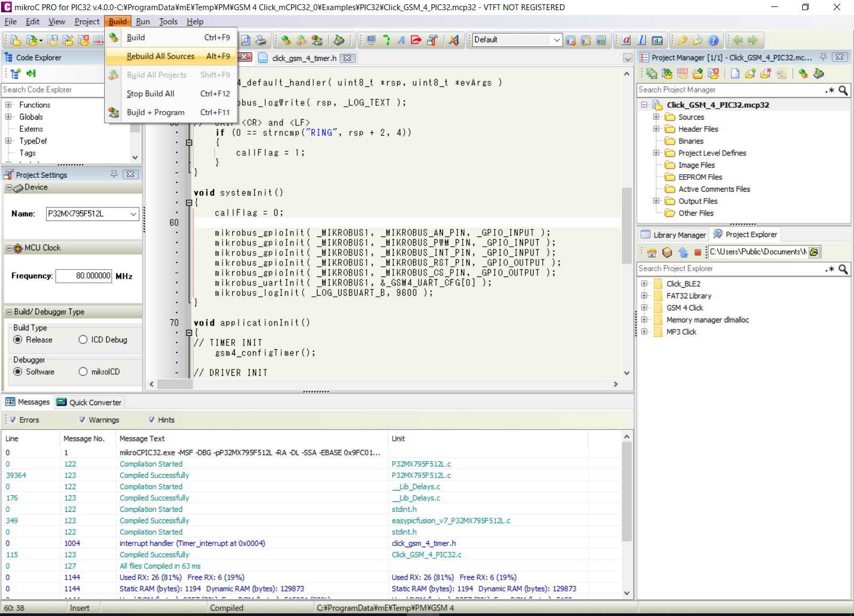Expand the Output Files folder
This screenshot has width=854, height=616.
point(656,201)
